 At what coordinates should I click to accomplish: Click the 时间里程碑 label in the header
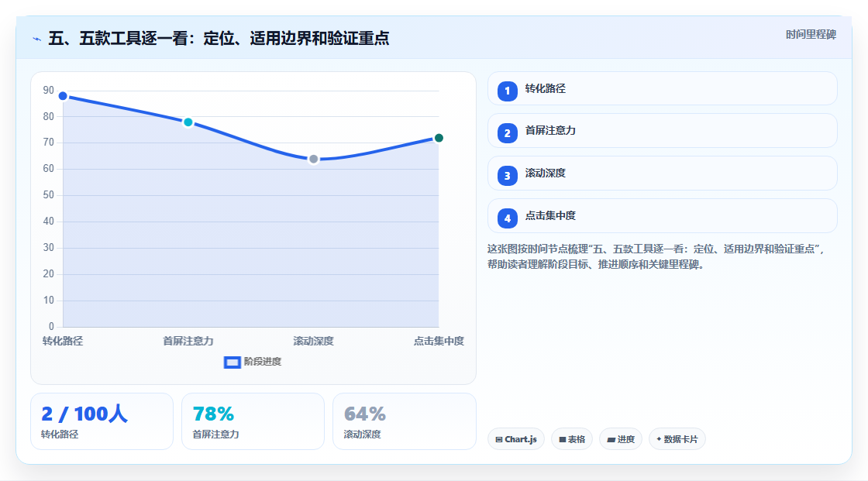pyautogui.click(x=811, y=34)
